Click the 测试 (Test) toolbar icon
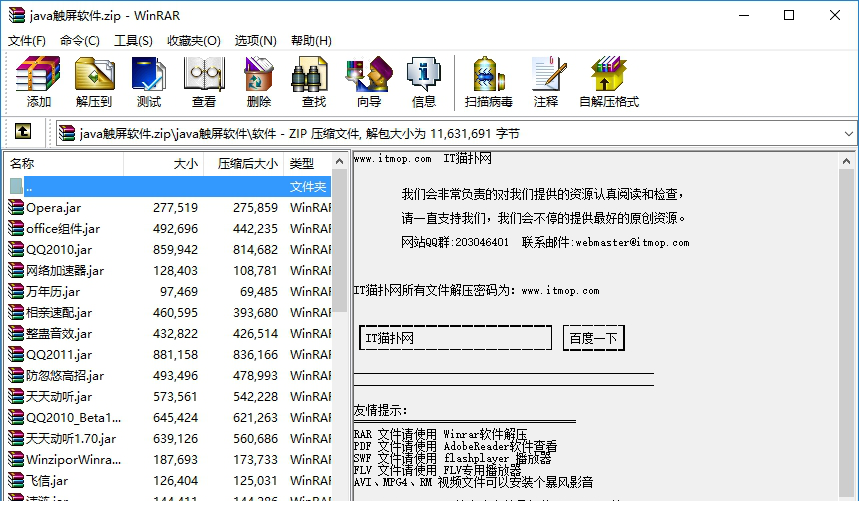 (x=148, y=74)
